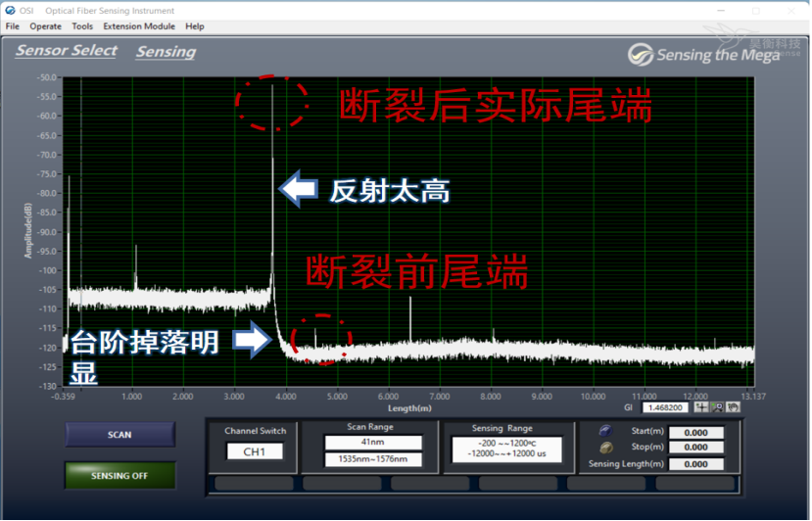This screenshot has height=521, width=812.
Task: Click the Sensing Length(m) value field
Action: (695, 464)
